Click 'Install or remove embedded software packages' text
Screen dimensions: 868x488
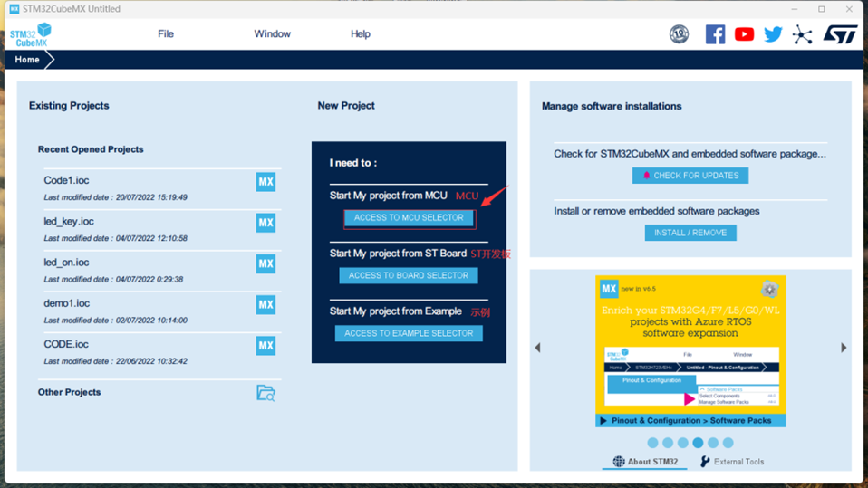click(657, 211)
